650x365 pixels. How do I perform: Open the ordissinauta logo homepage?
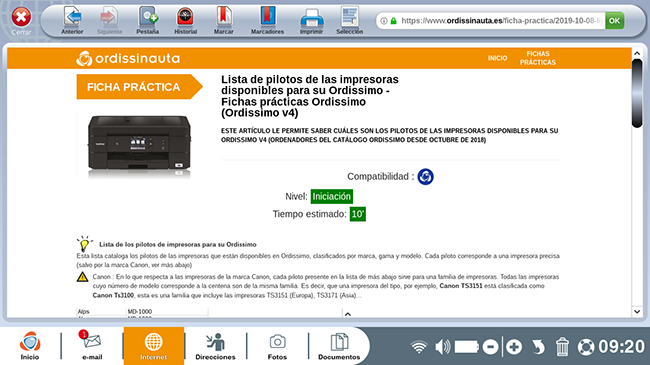coord(128,58)
